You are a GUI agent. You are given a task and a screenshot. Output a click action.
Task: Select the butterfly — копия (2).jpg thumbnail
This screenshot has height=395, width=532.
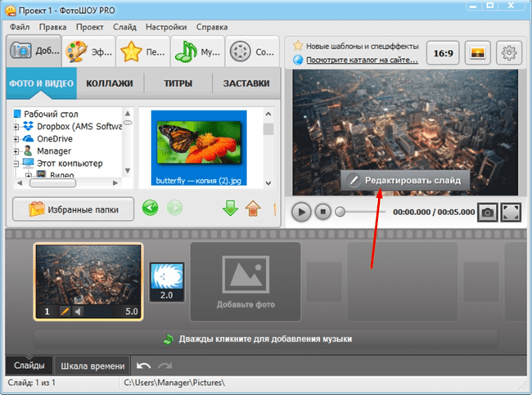(x=199, y=148)
